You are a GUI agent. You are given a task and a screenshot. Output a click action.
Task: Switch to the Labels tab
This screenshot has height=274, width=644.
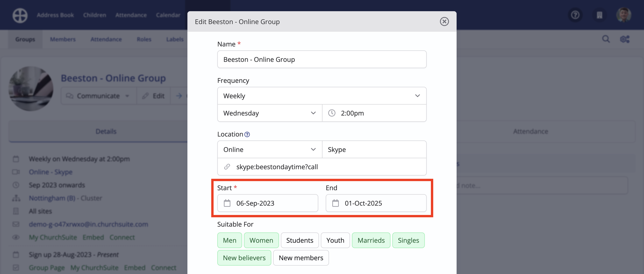[x=175, y=39]
